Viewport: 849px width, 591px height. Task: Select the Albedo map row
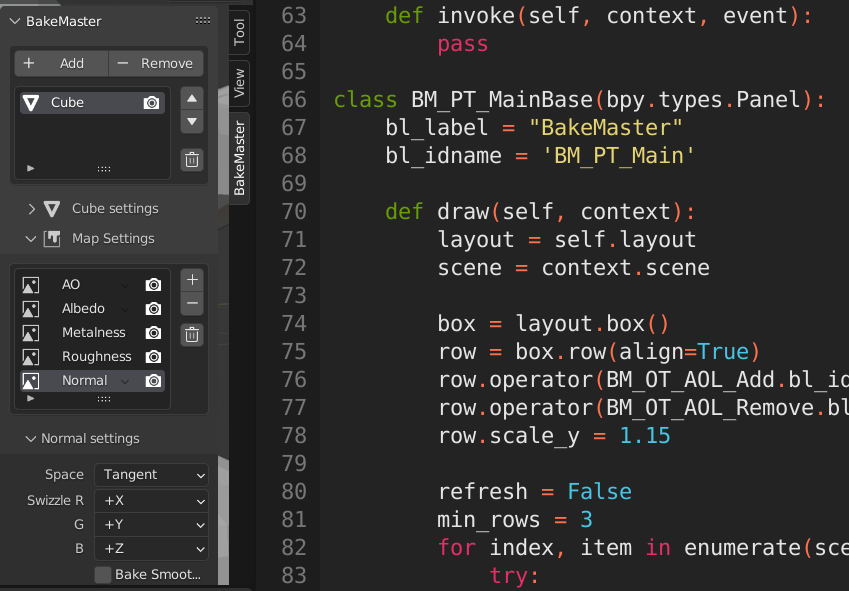(x=93, y=308)
